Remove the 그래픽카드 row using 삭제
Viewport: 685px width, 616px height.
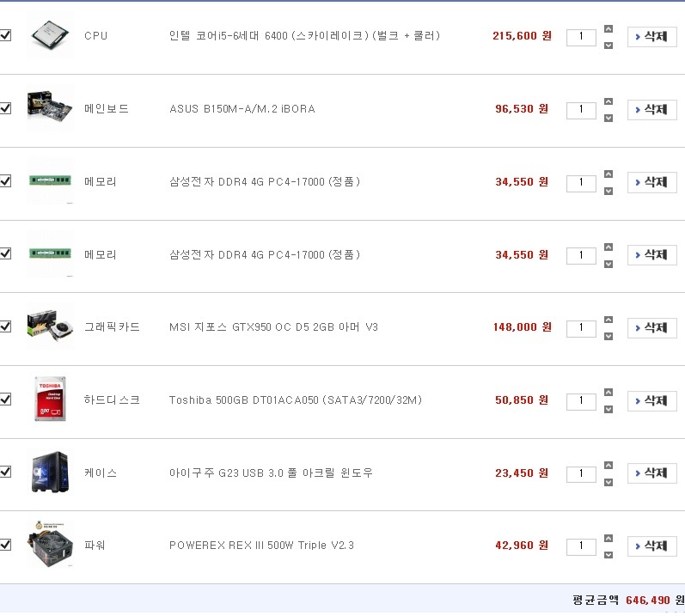[652, 327]
